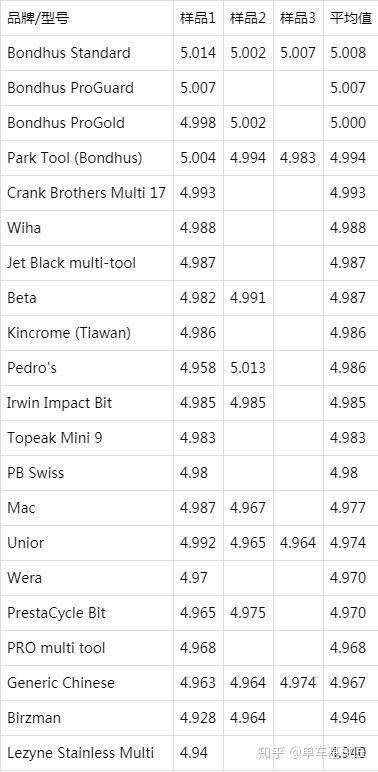
Task: Click the 平均值 column header
Action: [350, 19]
